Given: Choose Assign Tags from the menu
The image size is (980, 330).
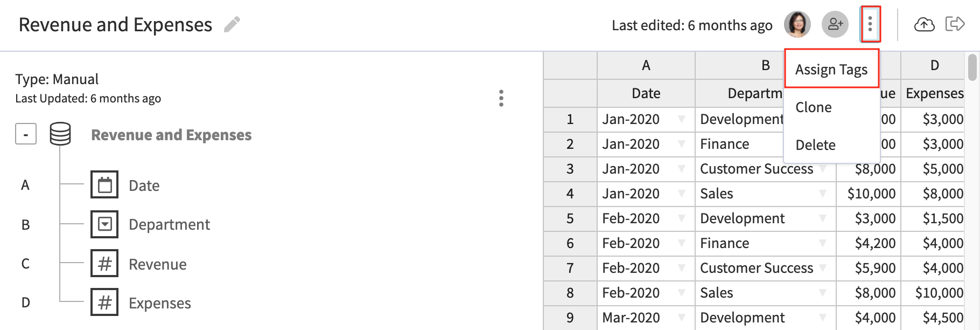Looking at the screenshot, I should coord(831,69).
